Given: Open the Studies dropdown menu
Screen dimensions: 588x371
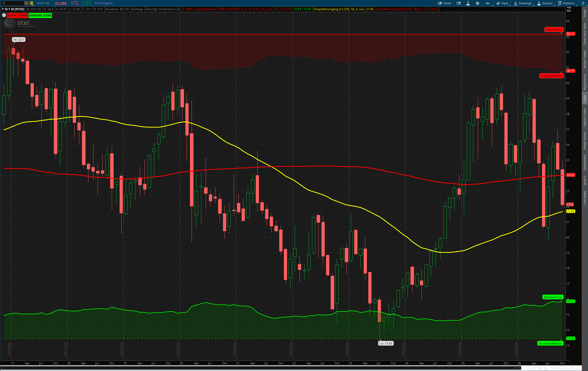Looking at the screenshot, I should pyautogui.click(x=545, y=3).
